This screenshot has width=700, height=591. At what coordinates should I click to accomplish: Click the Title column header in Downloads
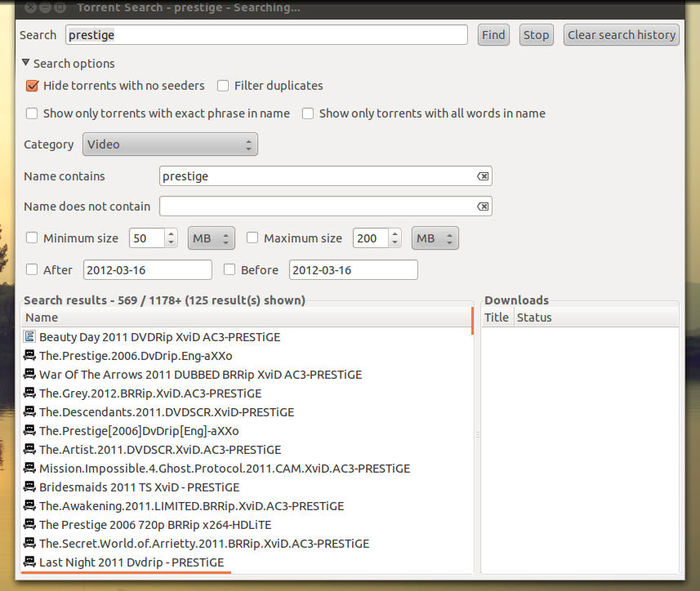coord(497,318)
